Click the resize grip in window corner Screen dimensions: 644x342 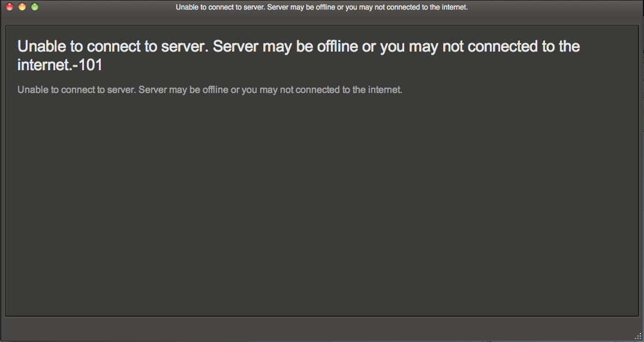[x=638, y=337]
